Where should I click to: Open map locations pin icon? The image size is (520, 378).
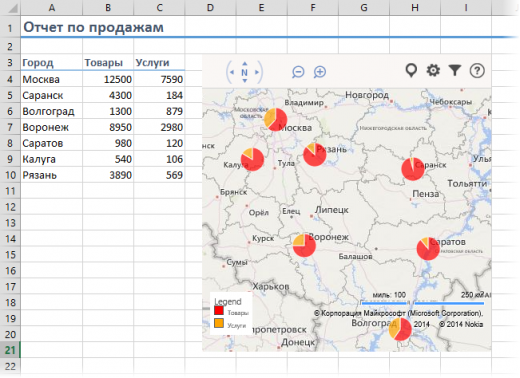click(x=411, y=71)
